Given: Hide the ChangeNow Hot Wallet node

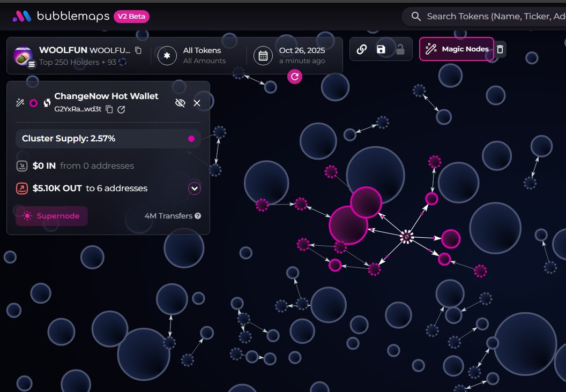Looking at the screenshot, I should [x=180, y=103].
